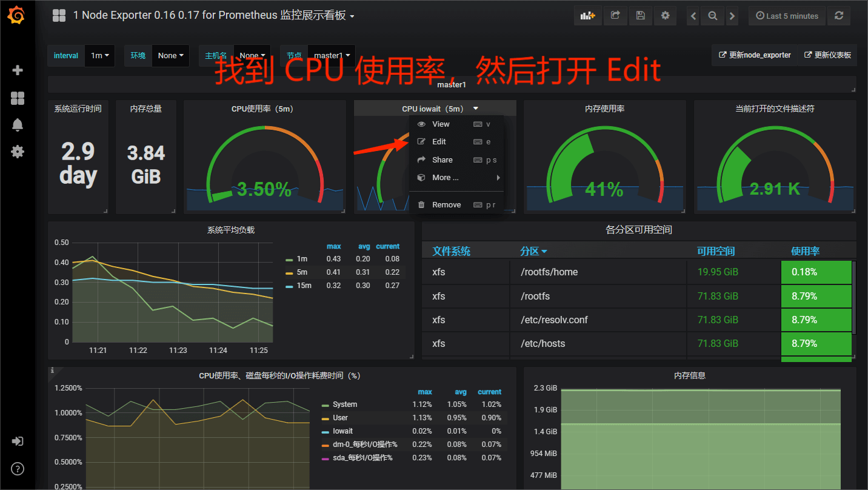868x490 pixels.
Task: Open the interval 1m dropdown
Action: 99,55
